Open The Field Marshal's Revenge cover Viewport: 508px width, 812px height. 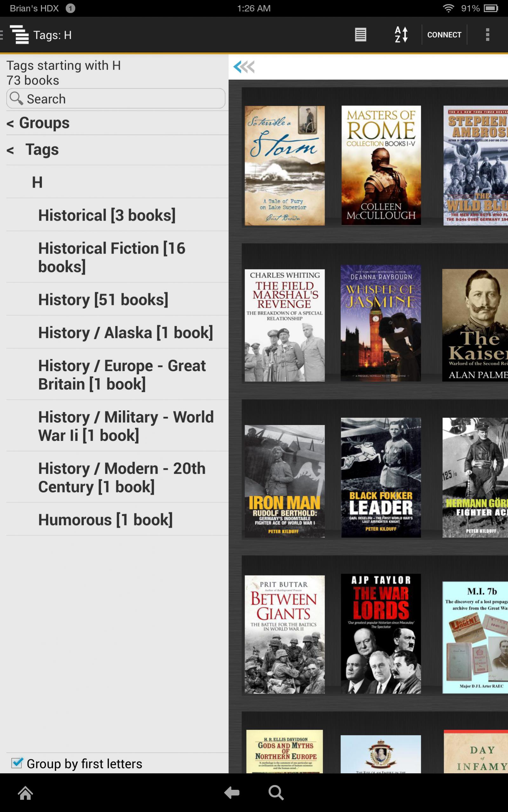point(285,325)
